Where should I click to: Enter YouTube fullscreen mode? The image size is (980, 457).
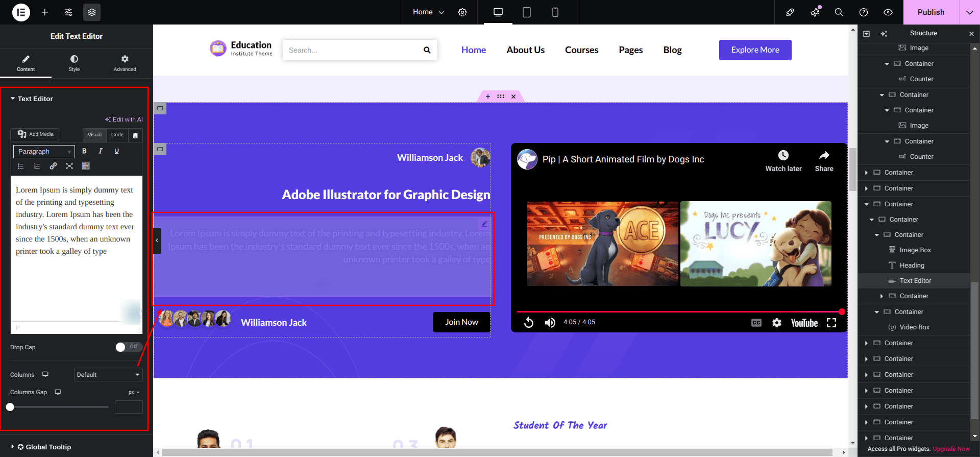(831, 323)
